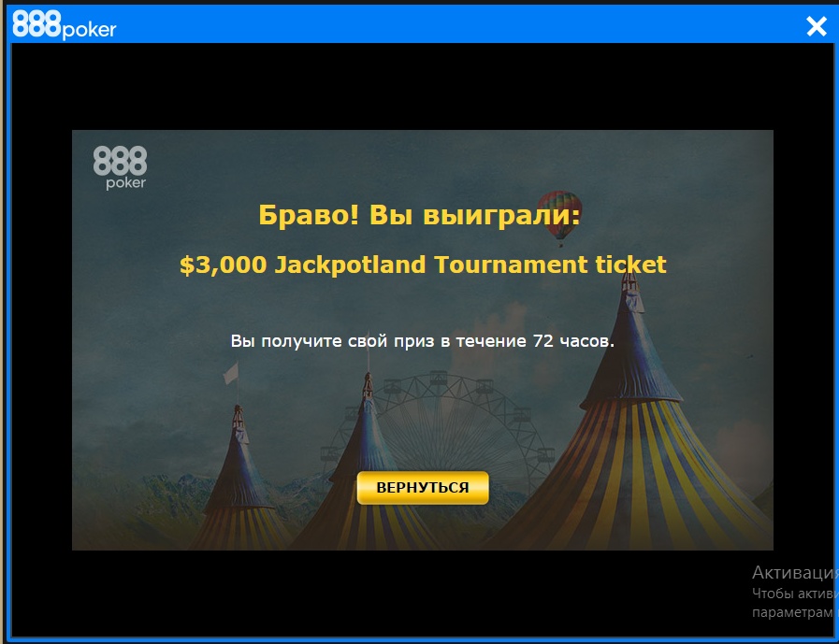Screen dimensions: 839x644
Task: Click the white flag atop the left tent
Action: point(231,373)
